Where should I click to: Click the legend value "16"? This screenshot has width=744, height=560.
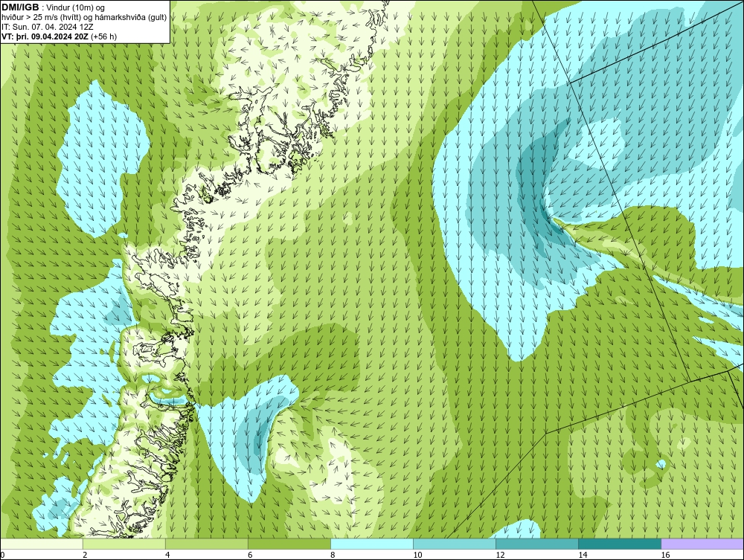point(664,555)
